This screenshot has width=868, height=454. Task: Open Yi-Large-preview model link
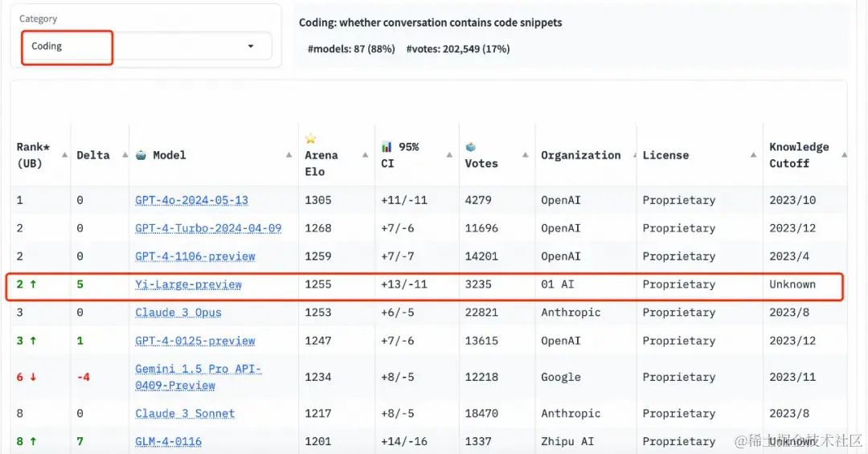(x=188, y=284)
